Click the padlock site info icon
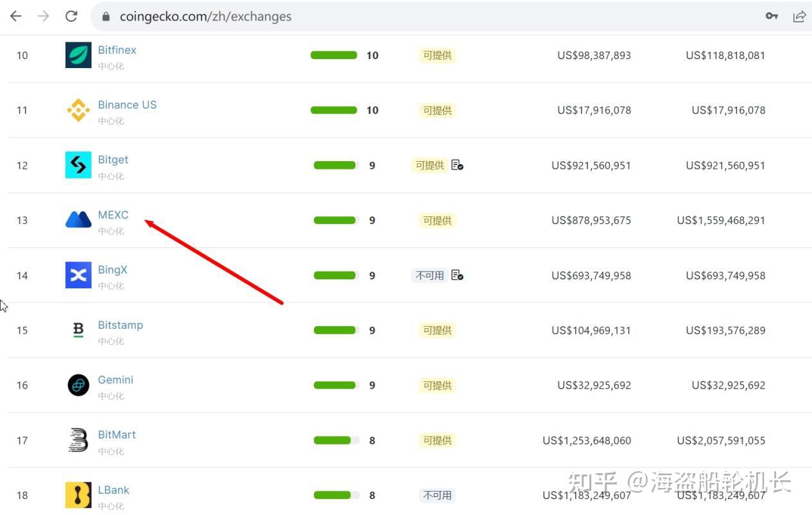This screenshot has width=812, height=515. (106, 17)
